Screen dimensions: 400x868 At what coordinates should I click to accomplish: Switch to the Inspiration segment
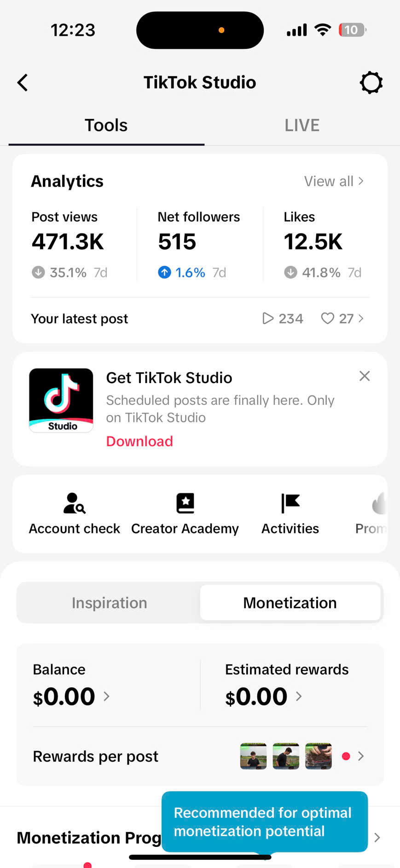(109, 603)
